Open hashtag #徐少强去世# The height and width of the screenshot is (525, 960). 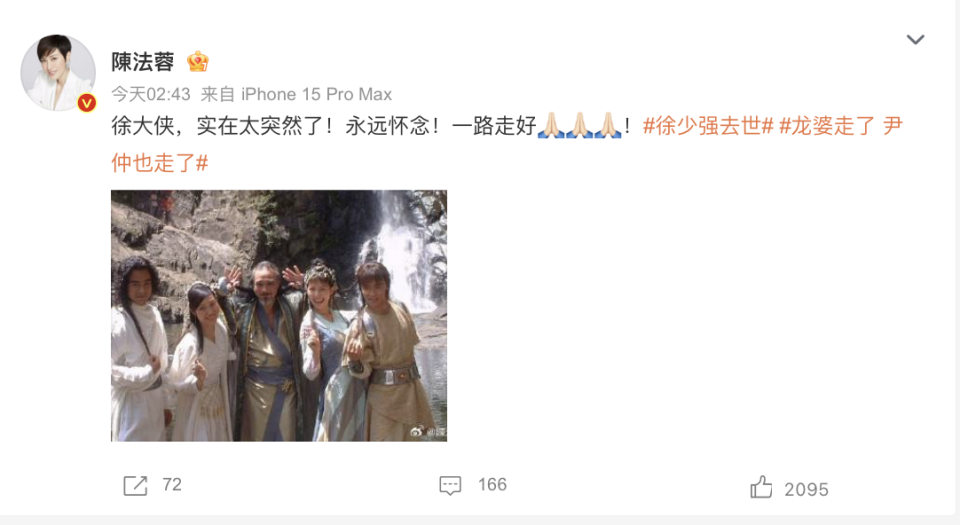coord(708,126)
